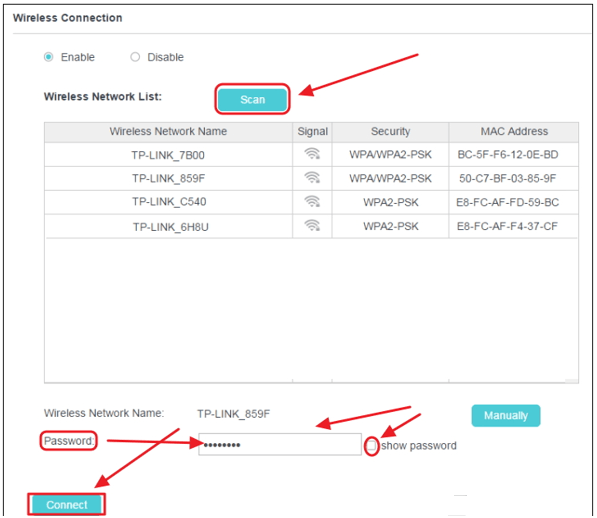This screenshot has width=597, height=518.
Task: Choose the TP-LINK_C540 network entry
Action: (311, 202)
